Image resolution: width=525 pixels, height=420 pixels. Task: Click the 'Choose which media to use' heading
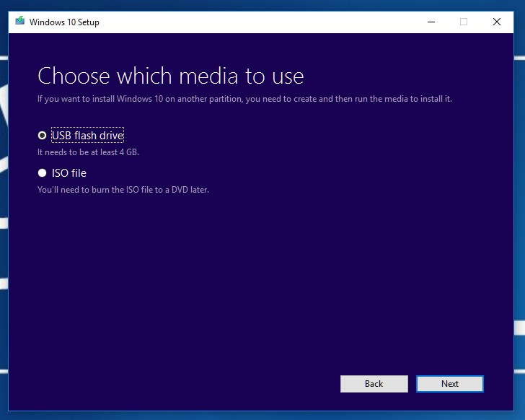[x=171, y=76]
